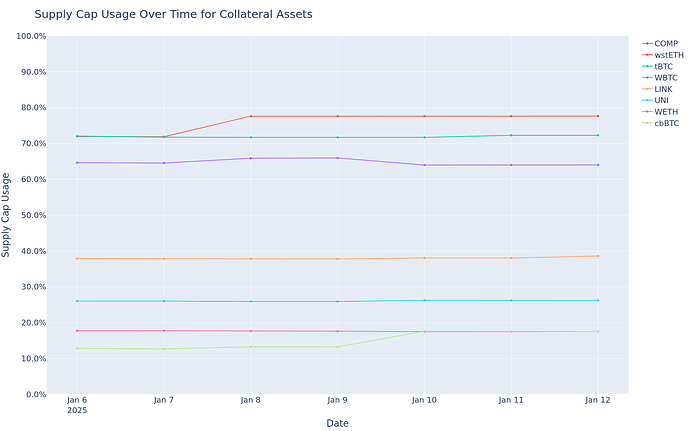Toggle tBTC legend entry
This screenshot has height=431, width=690.
tap(663, 66)
